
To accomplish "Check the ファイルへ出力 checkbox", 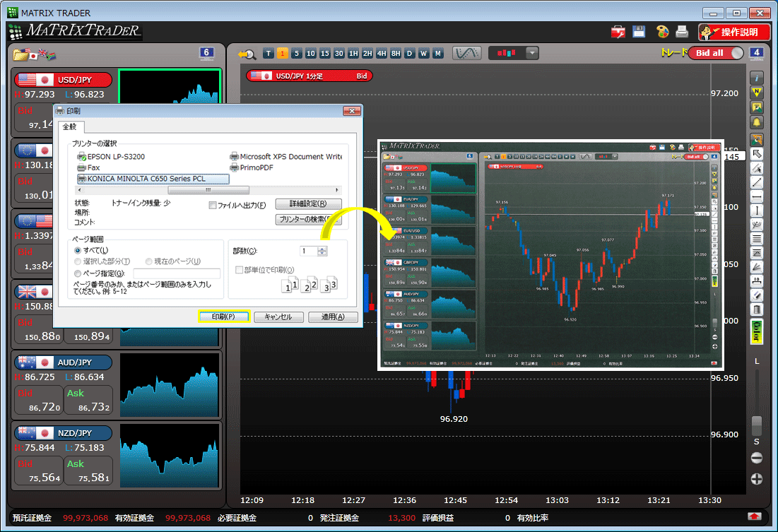I will tap(213, 205).
